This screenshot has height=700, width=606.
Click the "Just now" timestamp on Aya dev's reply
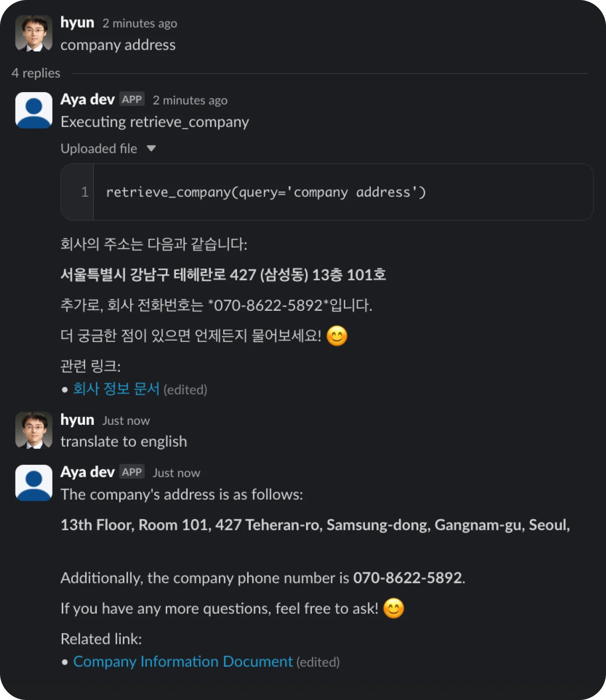point(176,473)
